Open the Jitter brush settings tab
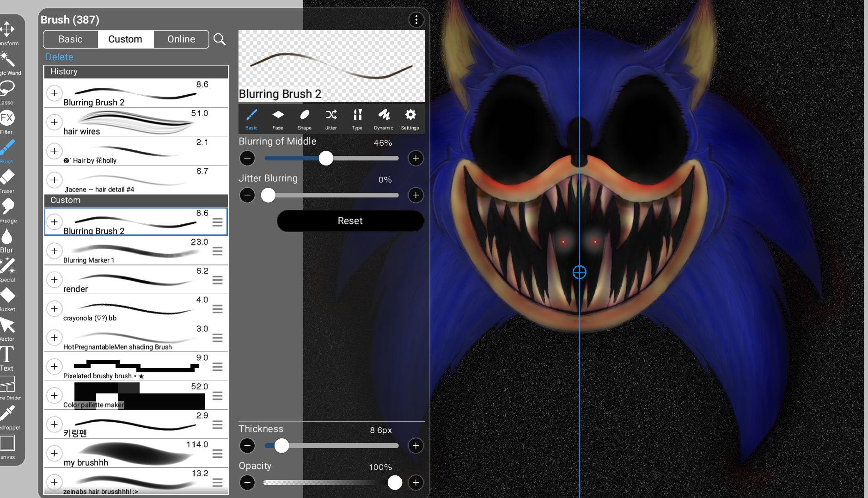 [331, 119]
